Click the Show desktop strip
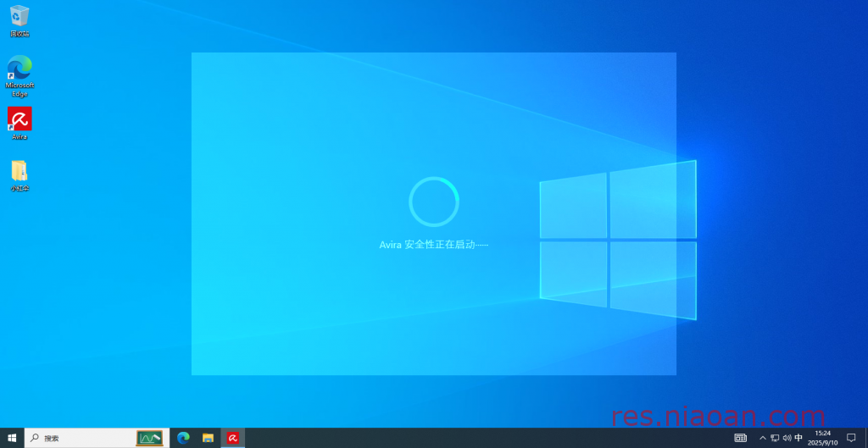This screenshot has height=448, width=868. click(865, 438)
